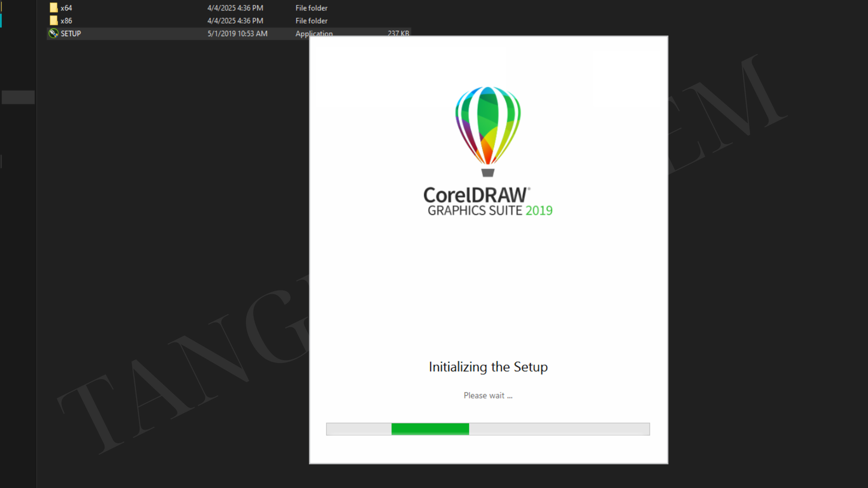Click the empty progress bar track

point(559,429)
